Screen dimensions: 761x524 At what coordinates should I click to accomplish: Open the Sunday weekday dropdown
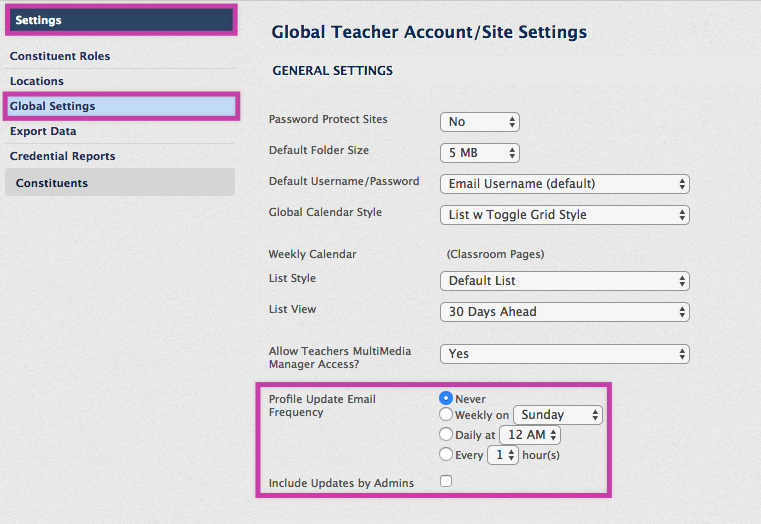[558, 415]
